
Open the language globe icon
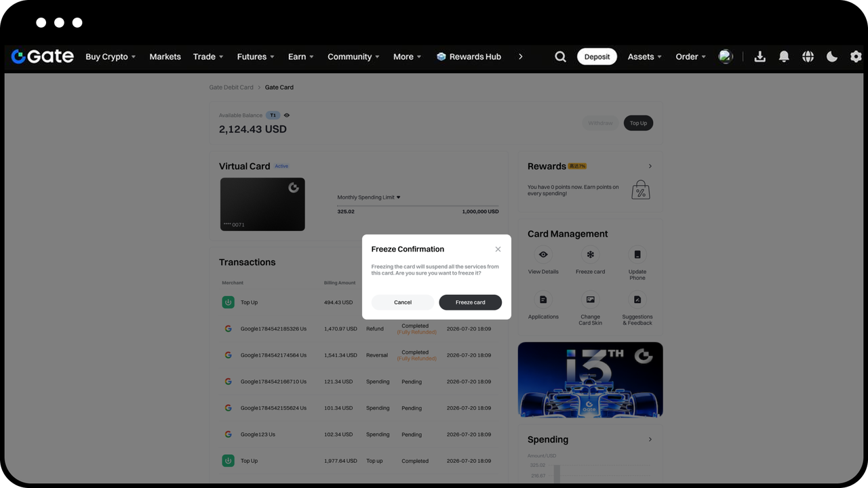pos(808,57)
